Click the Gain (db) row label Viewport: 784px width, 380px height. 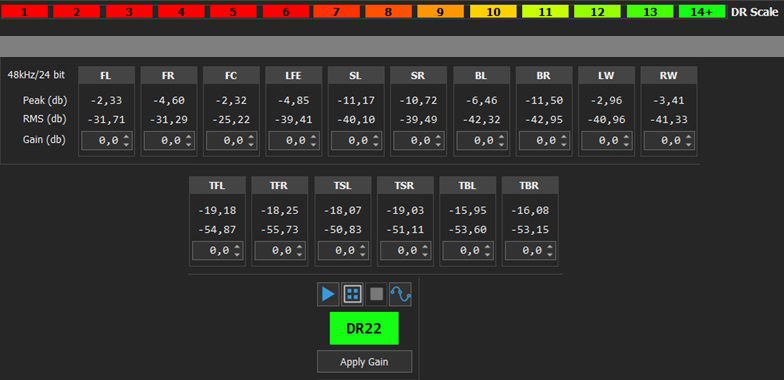pyautogui.click(x=44, y=140)
